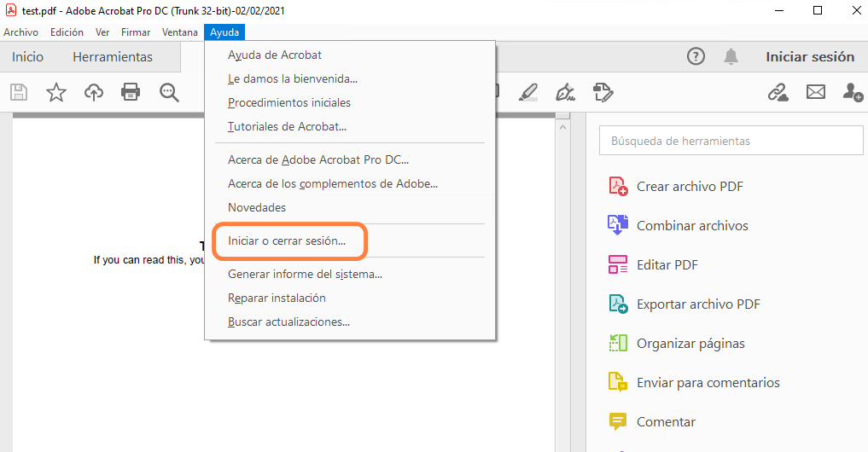Open Editar PDF tool label
This screenshot has height=452, width=868.
point(667,264)
